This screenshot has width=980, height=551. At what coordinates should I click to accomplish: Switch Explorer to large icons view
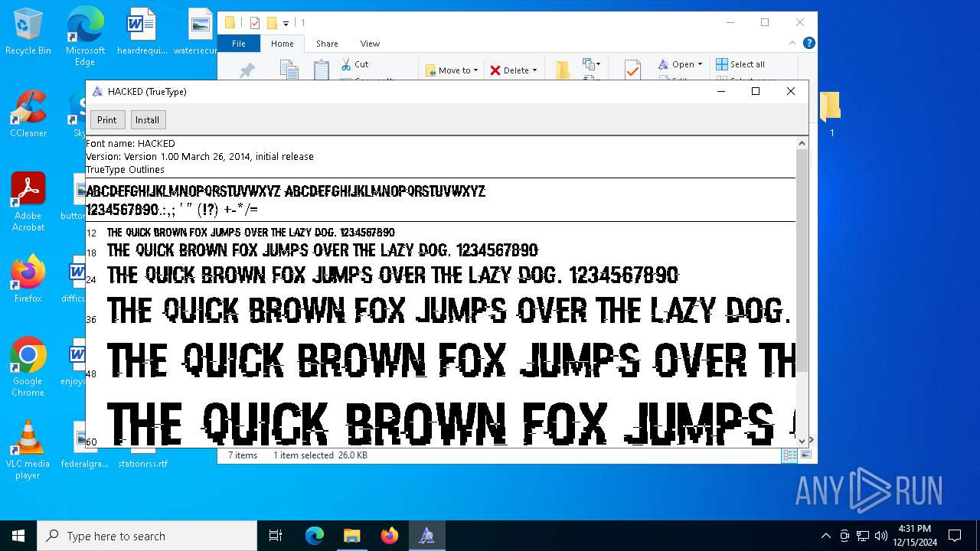(805, 455)
